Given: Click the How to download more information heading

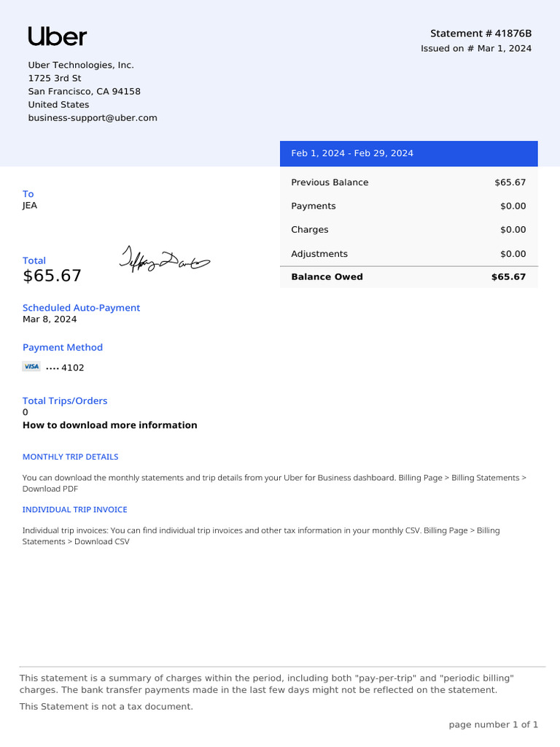Looking at the screenshot, I should [109, 425].
